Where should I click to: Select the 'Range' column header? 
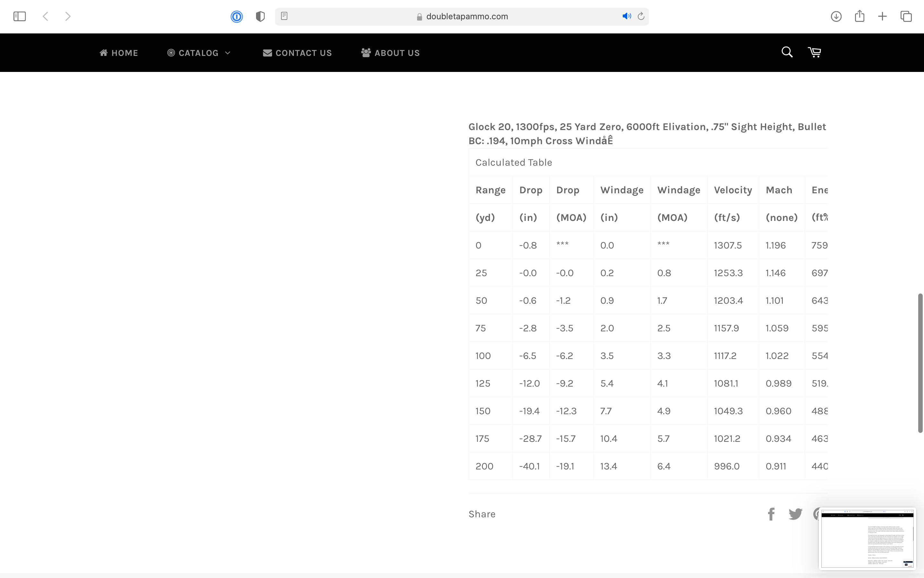click(x=490, y=190)
